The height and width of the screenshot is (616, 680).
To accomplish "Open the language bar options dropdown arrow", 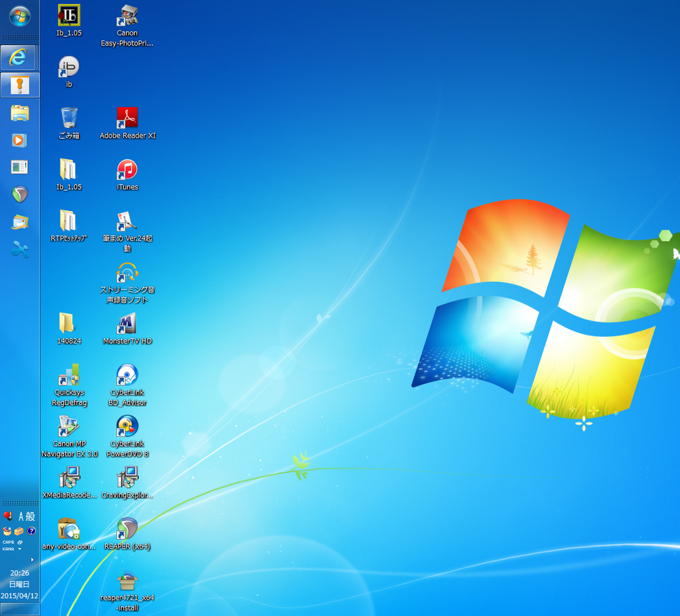I will tap(20, 549).
